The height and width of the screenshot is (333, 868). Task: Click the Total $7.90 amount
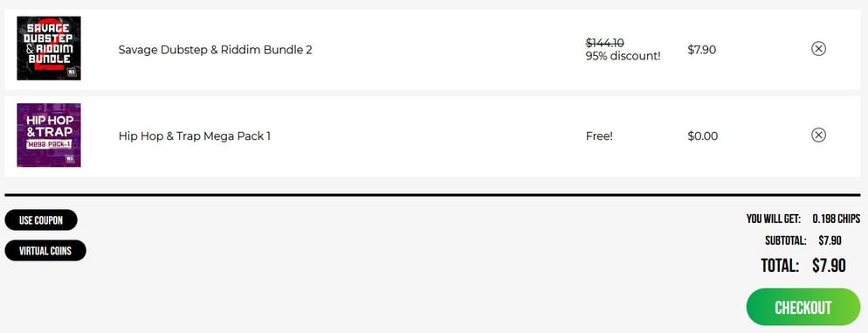(x=830, y=266)
